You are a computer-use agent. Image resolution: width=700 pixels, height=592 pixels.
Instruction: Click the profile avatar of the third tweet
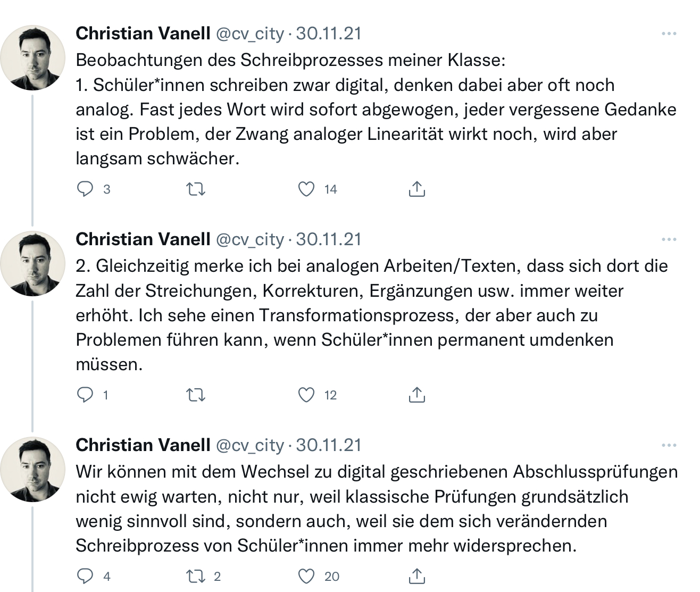32,469
